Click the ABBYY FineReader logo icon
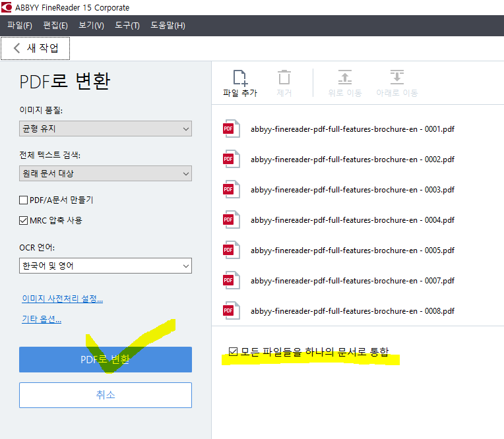 pos(7,7)
